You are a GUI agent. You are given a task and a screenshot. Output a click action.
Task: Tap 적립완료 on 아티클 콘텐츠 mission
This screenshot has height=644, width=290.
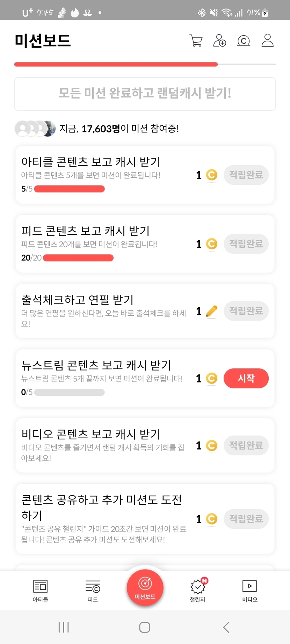coord(246,175)
